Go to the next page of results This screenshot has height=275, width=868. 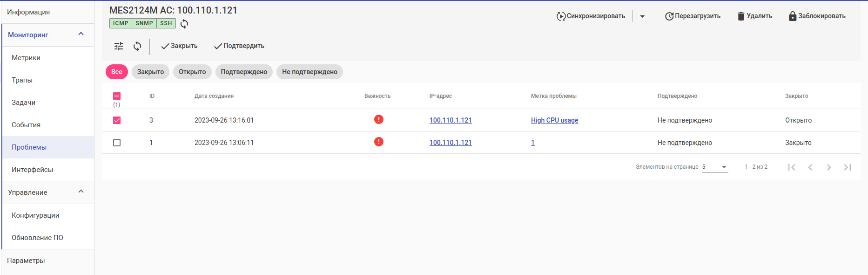829,167
